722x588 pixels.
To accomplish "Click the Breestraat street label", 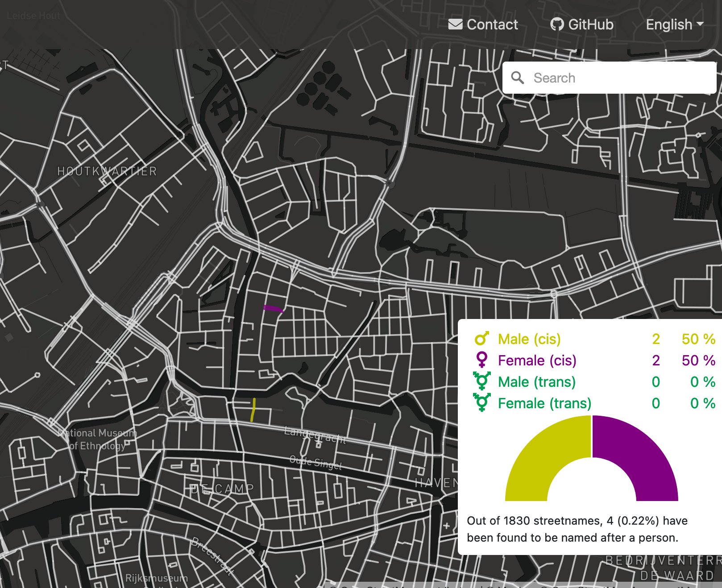I will [213, 555].
